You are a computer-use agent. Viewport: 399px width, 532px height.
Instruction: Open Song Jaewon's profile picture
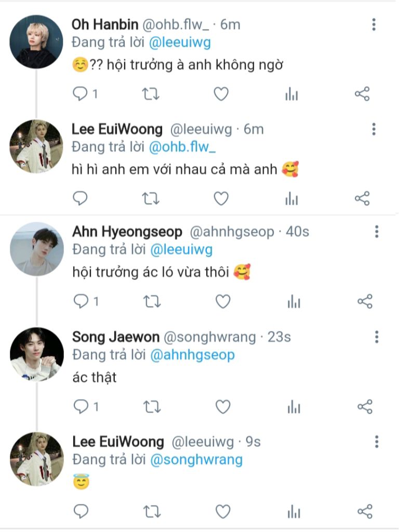pyautogui.click(x=37, y=354)
